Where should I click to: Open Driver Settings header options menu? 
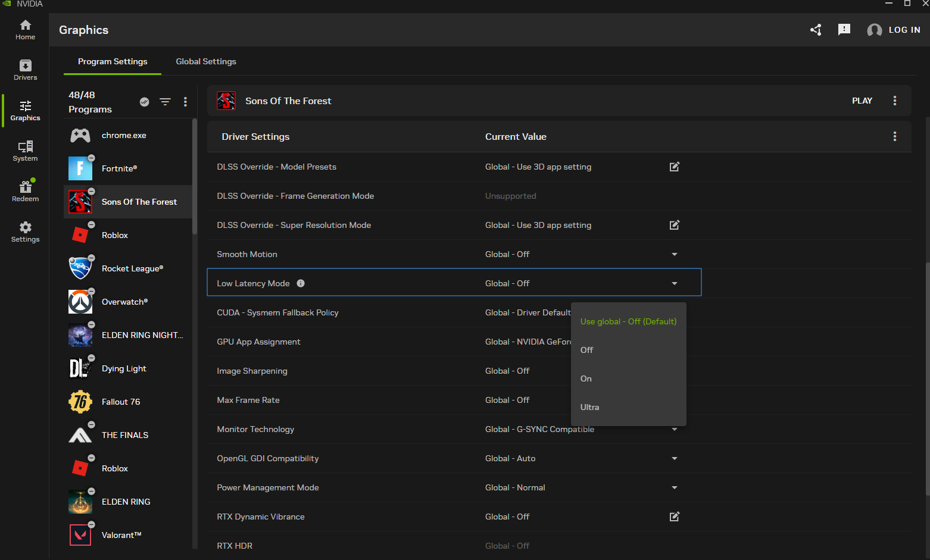(x=894, y=136)
